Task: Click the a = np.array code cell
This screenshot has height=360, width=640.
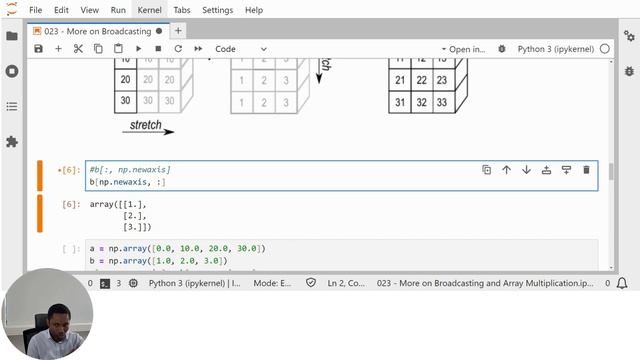Action: tap(342, 255)
